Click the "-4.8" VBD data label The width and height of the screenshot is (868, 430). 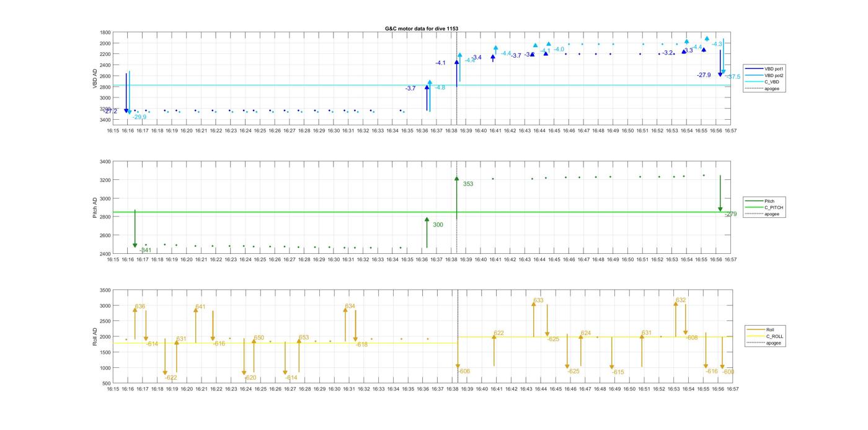pyautogui.click(x=439, y=87)
